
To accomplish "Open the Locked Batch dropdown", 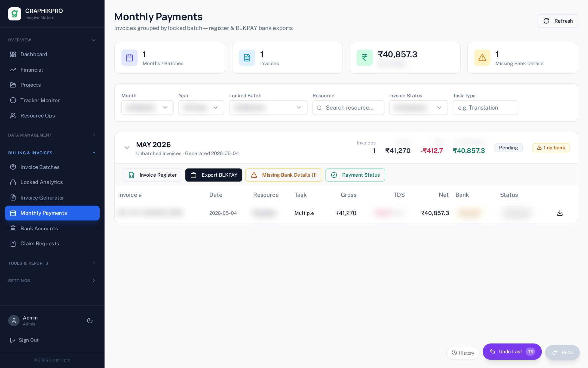I will click(x=268, y=107).
